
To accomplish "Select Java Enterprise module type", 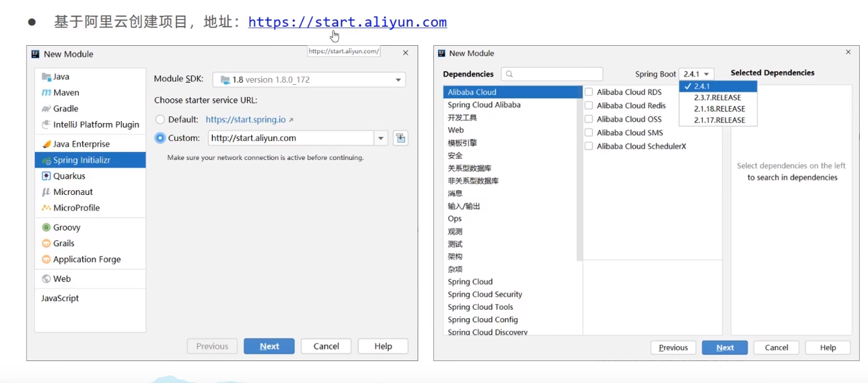I will tap(90, 144).
